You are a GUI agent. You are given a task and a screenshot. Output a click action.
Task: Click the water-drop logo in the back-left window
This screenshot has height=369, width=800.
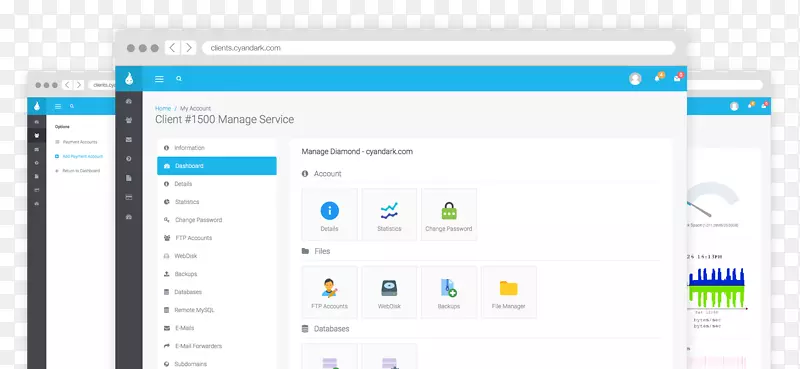(x=37, y=106)
